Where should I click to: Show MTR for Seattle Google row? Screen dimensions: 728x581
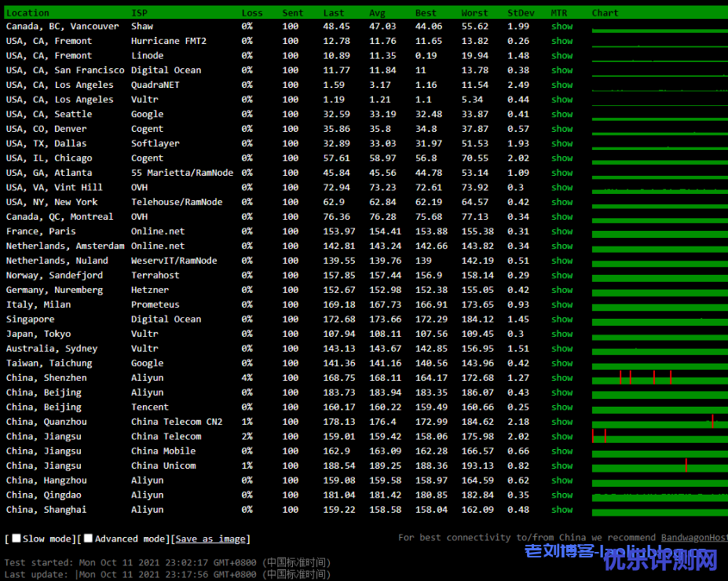click(x=562, y=115)
